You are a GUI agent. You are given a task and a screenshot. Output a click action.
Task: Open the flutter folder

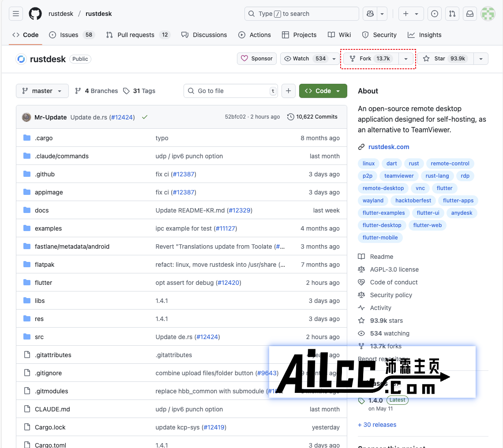pos(43,283)
